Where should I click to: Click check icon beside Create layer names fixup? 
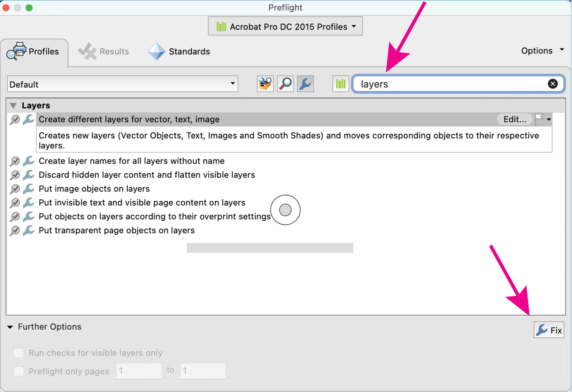click(x=15, y=161)
